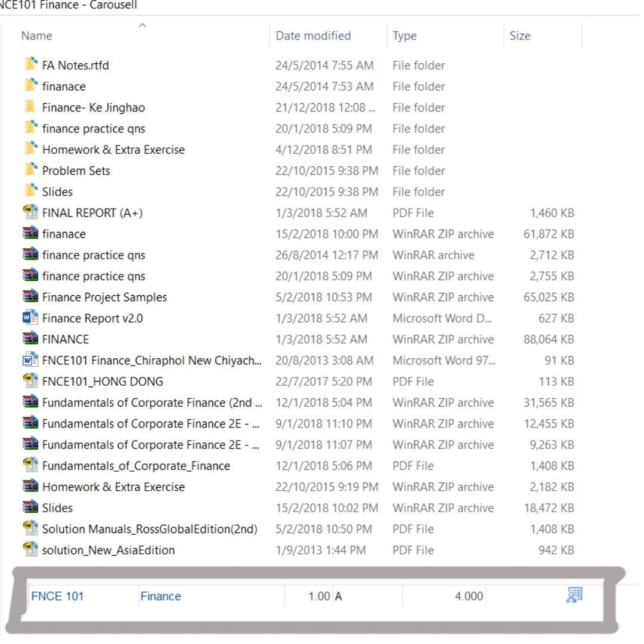Sort by the Size column header
This screenshot has height=644, width=644.
click(x=520, y=36)
